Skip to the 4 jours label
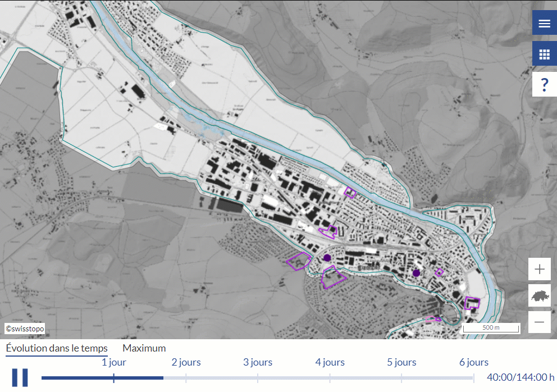This screenshot has width=557, height=392. pyautogui.click(x=330, y=362)
